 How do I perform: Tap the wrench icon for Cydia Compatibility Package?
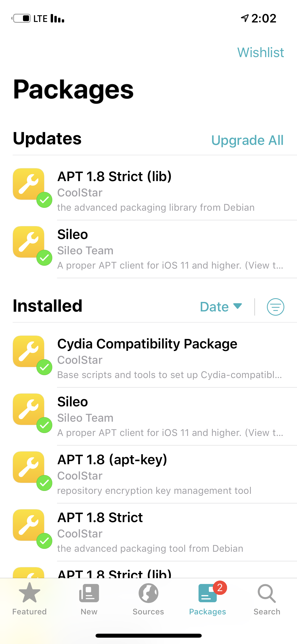29,351
